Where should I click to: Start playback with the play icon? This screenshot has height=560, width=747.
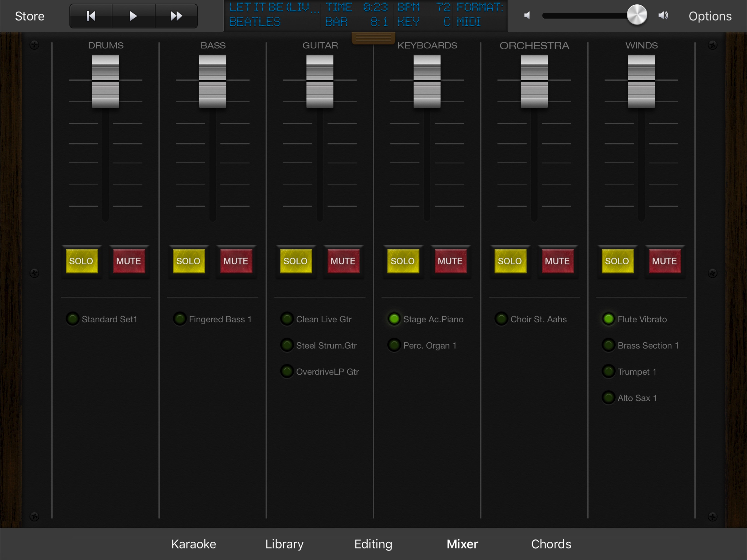tap(133, 16)
